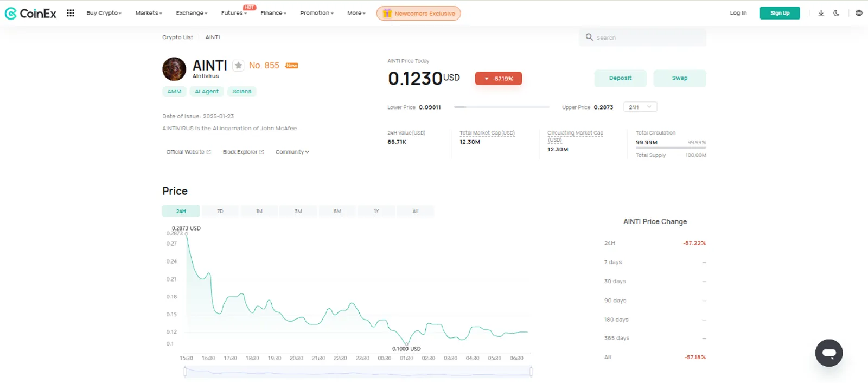The image size is (868, 383).
Task: Add AINTI to favorites star
Action: coord(238,66)
